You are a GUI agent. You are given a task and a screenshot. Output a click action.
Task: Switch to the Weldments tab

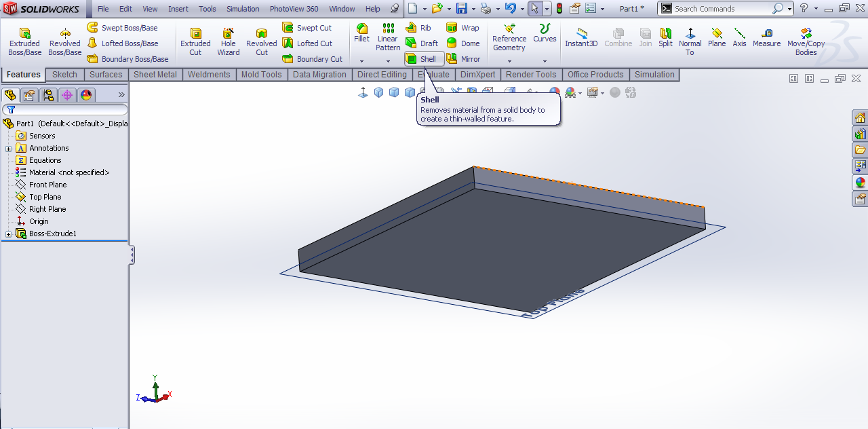[209, 75]
